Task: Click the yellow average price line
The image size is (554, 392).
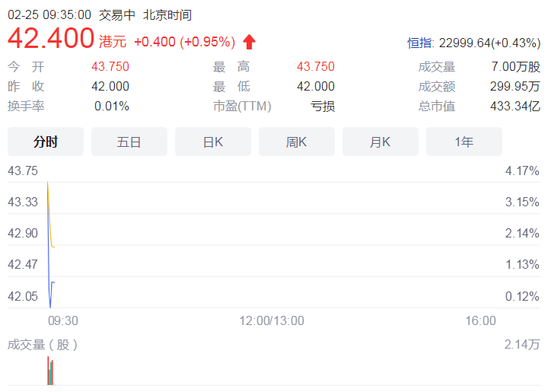Action: click(49, 219)
